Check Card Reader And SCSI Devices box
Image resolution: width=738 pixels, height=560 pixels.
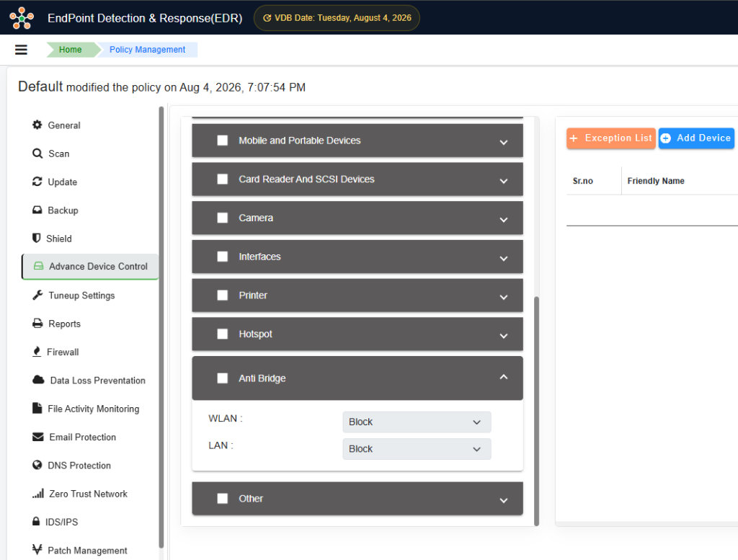click(223, 179)
